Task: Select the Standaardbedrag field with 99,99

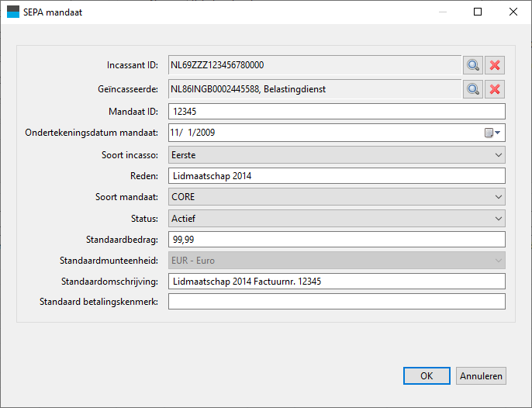Action: pyautogui.click(x=337, y=240)
